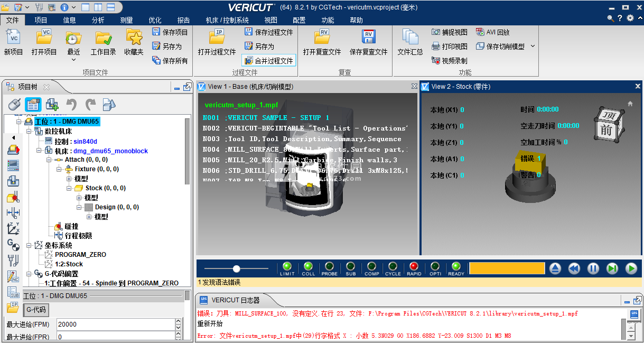Collapse the Fixture (0, 0, 0) node
The height and width of the screenshot is (343, 644).
pyautogui.click(x=59, y=169)
